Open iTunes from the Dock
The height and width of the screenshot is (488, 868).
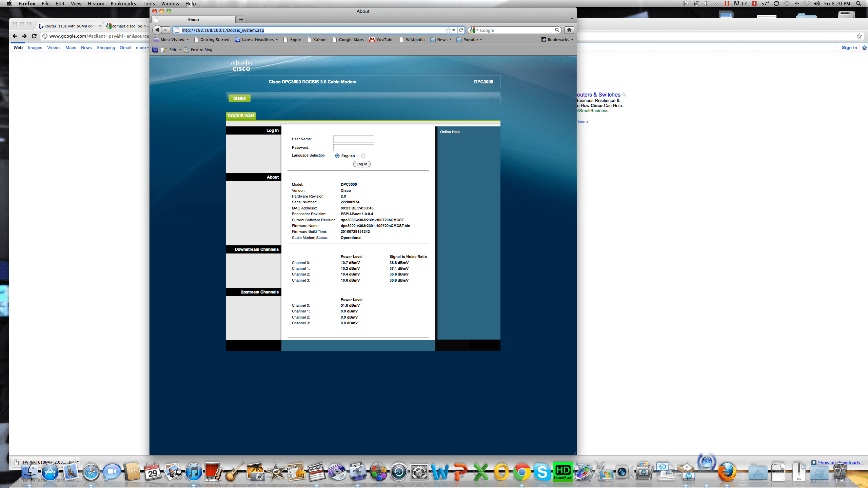194,472
